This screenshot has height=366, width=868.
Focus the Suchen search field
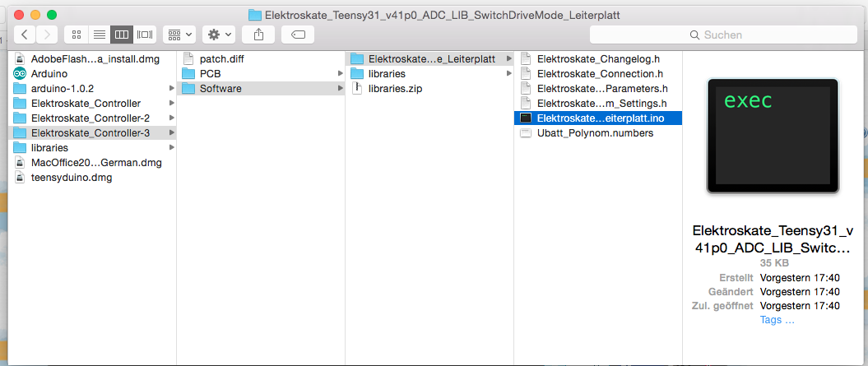[724, 35]
